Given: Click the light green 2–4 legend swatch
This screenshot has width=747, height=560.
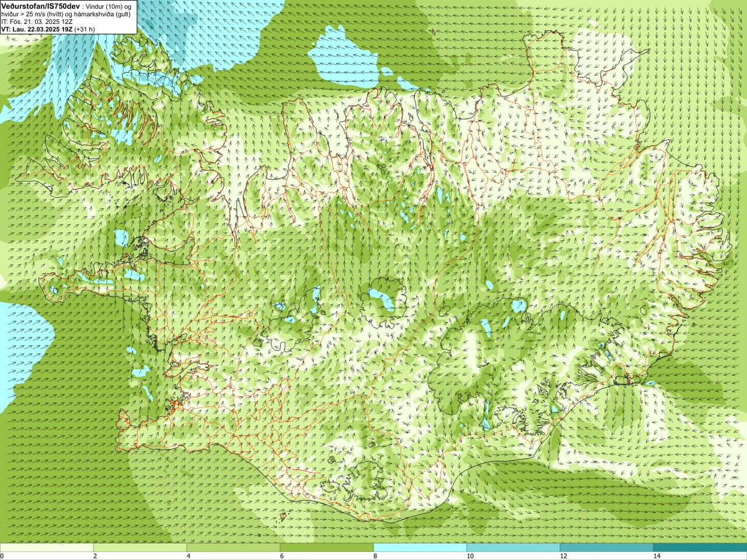Looking at the screenshot, I should coord(140,548).
